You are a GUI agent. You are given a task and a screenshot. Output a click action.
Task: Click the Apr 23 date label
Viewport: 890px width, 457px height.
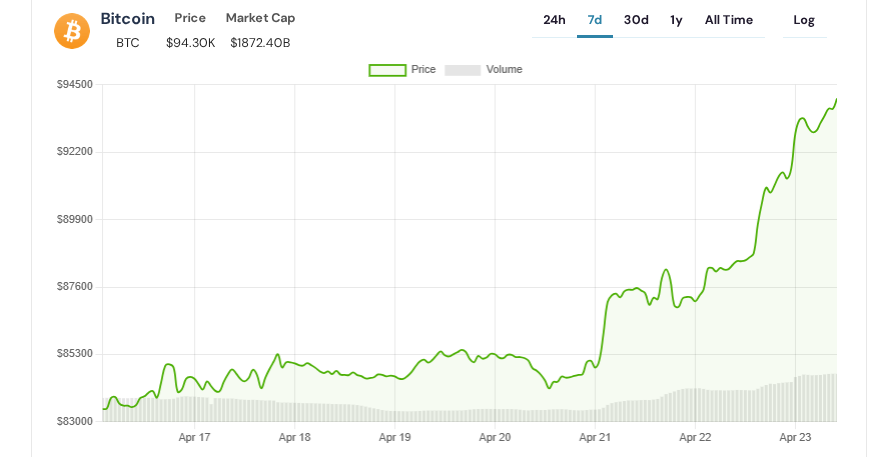(x=796, y=438)
